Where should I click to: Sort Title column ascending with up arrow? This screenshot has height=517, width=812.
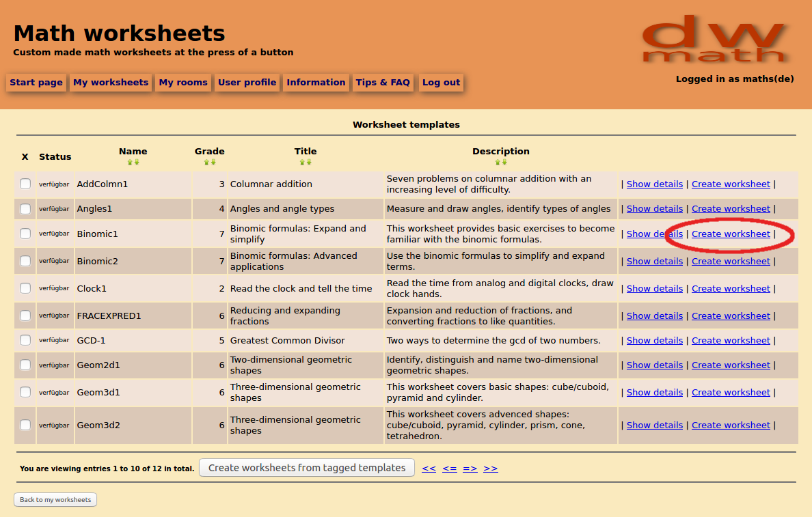(x=302, y=162)
